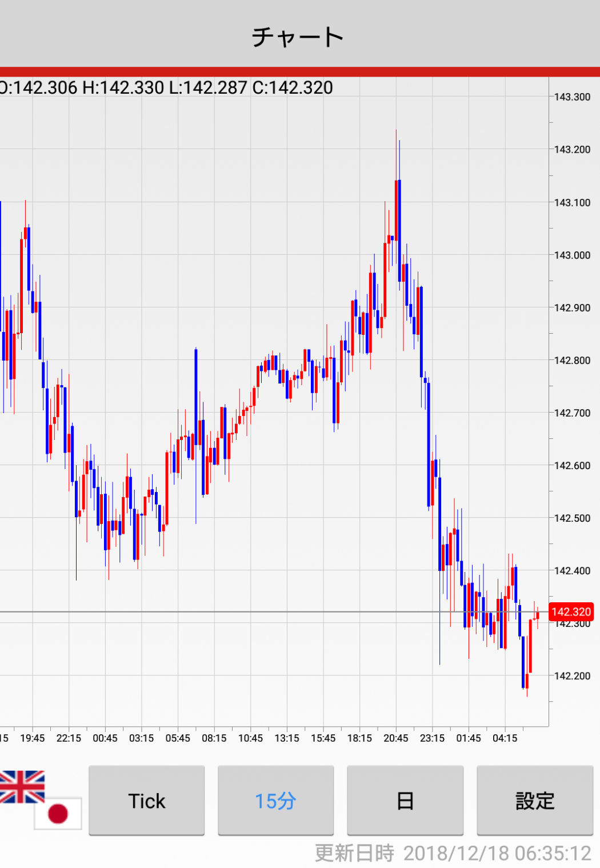Tap the UK flag icon
The width and height of the screenshot is (600, 868).
click(22, 786)
